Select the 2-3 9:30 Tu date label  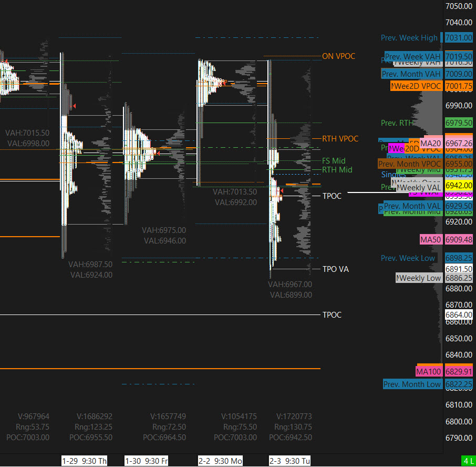point(289,461)
